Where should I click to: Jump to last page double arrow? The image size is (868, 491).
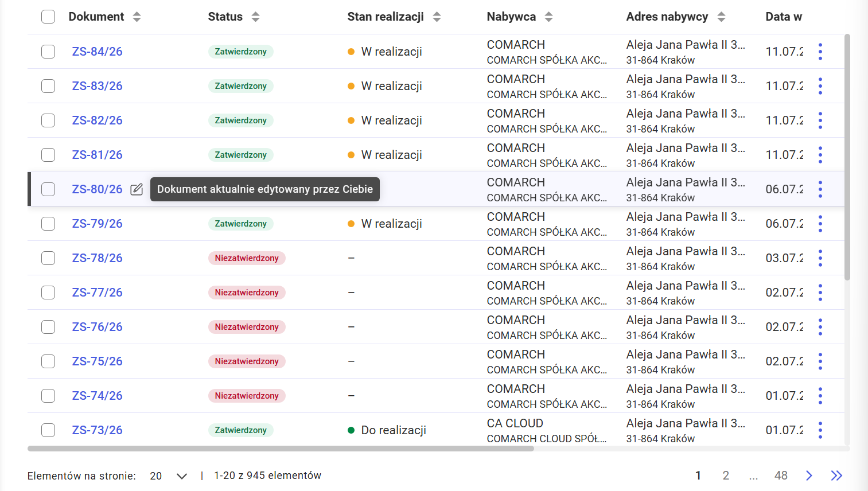(836, 476)
